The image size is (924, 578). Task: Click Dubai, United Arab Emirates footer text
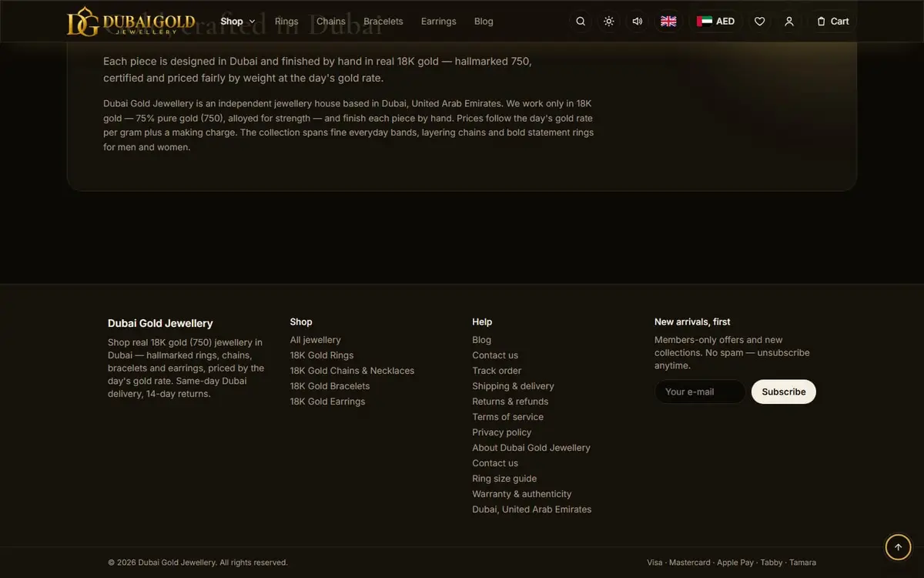532,509
